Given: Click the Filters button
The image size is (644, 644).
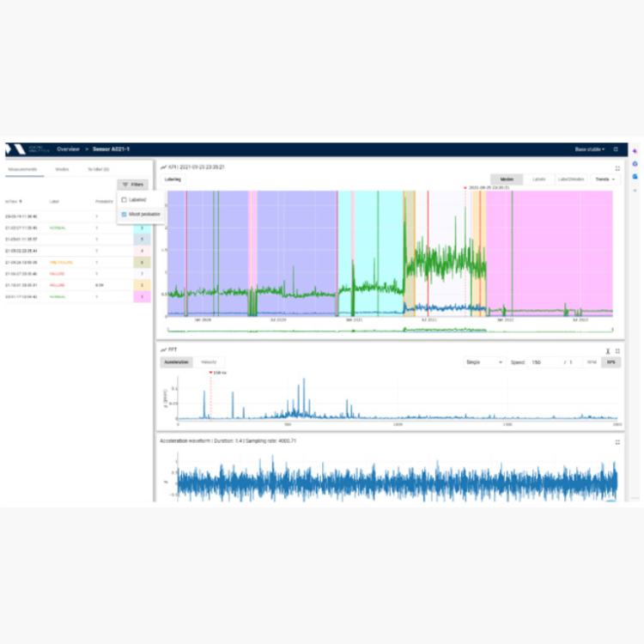Looking at the screenshot, I should (133, 185).
